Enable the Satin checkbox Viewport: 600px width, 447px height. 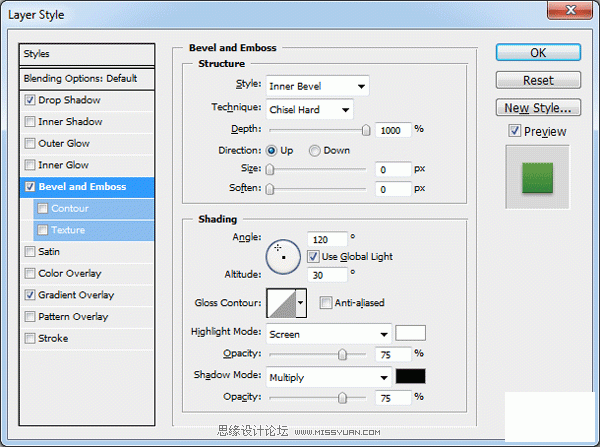click(x=29, y=251)
